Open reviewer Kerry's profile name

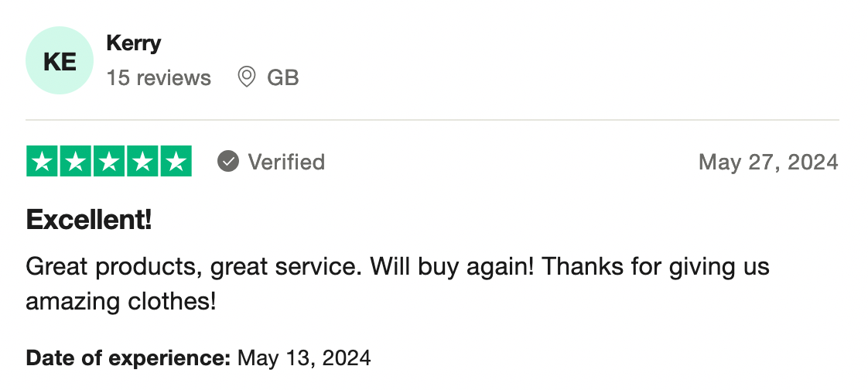[x=133, y=43]
